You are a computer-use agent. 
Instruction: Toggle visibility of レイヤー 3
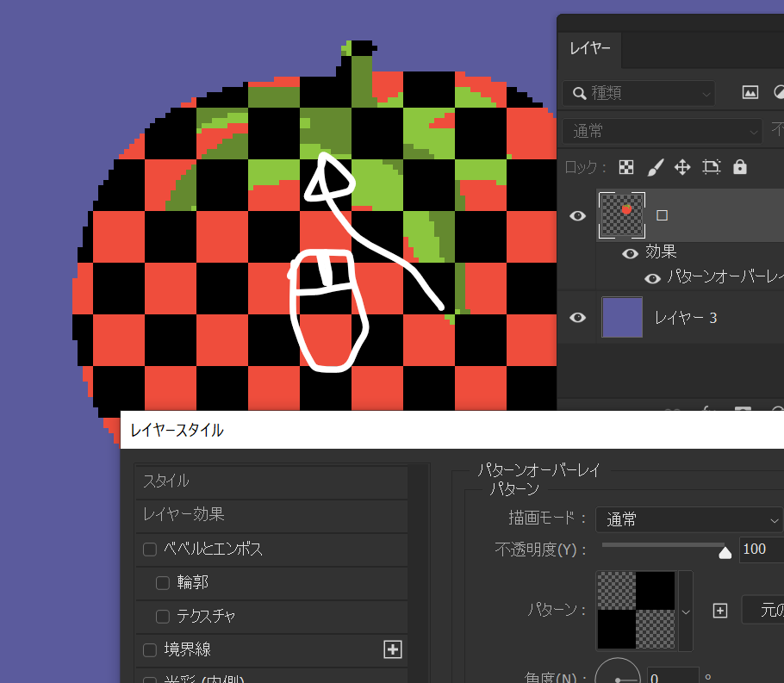[577, 318]
